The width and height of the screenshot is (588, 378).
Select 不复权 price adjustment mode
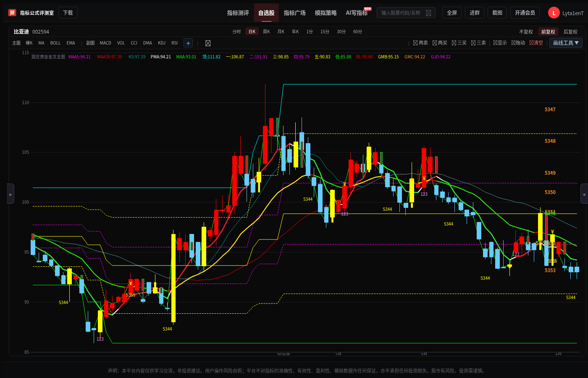tap(526, 32)
